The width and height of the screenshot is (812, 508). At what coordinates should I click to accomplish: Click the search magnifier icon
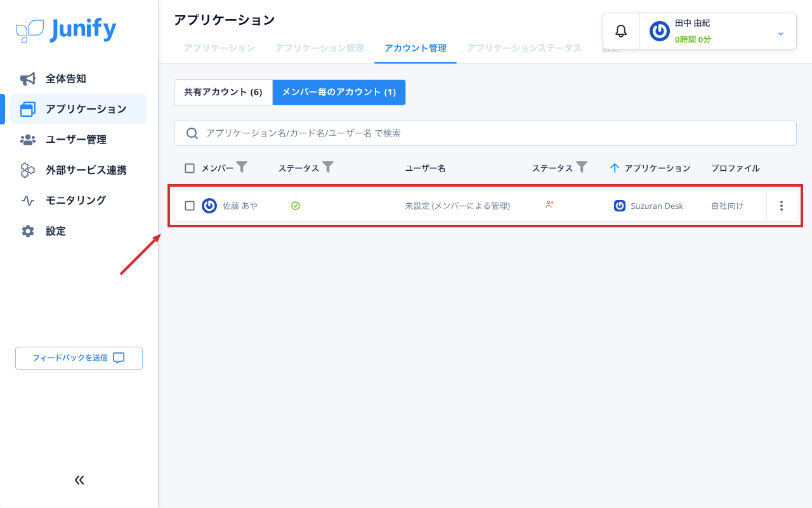[x=192, y=133]
